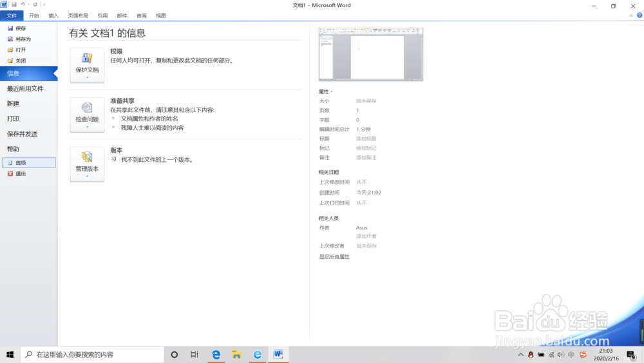644x363 pixels.
Task: Open the 管理版本 dropdown button
Action: 87,164
